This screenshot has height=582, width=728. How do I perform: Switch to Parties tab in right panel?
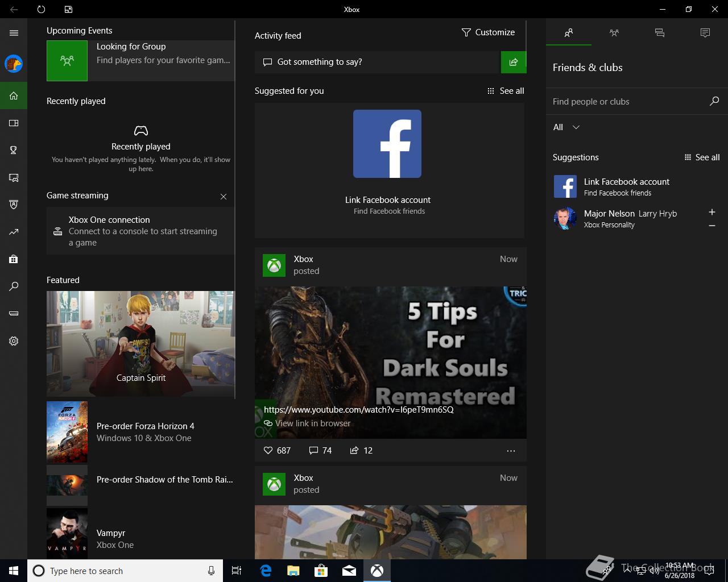click(x=614, y=33)
